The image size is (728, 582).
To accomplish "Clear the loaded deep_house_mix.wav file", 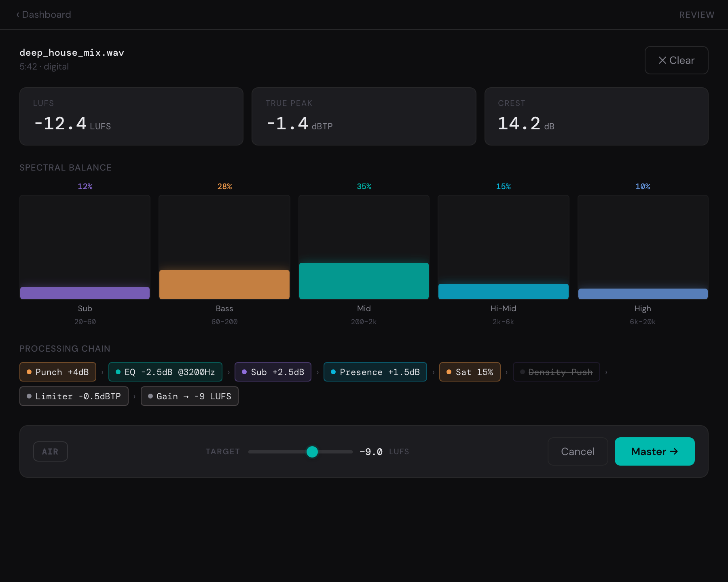I will (676, 60).
